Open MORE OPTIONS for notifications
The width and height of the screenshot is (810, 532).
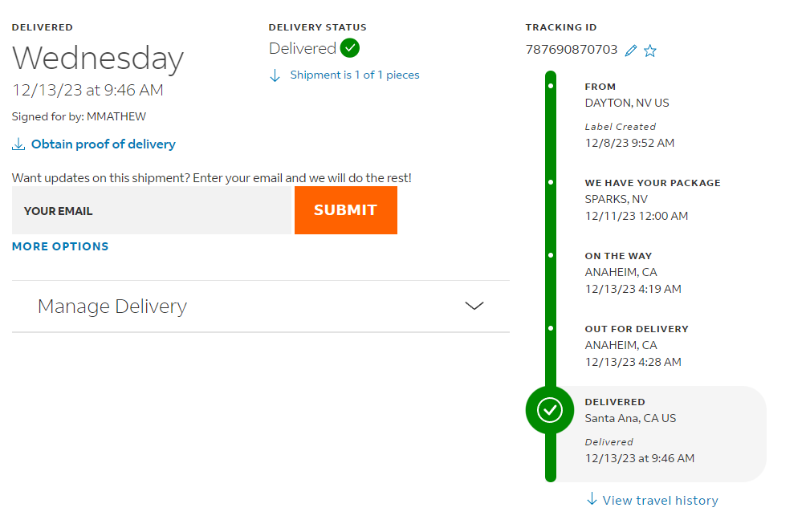pos(60,246)
